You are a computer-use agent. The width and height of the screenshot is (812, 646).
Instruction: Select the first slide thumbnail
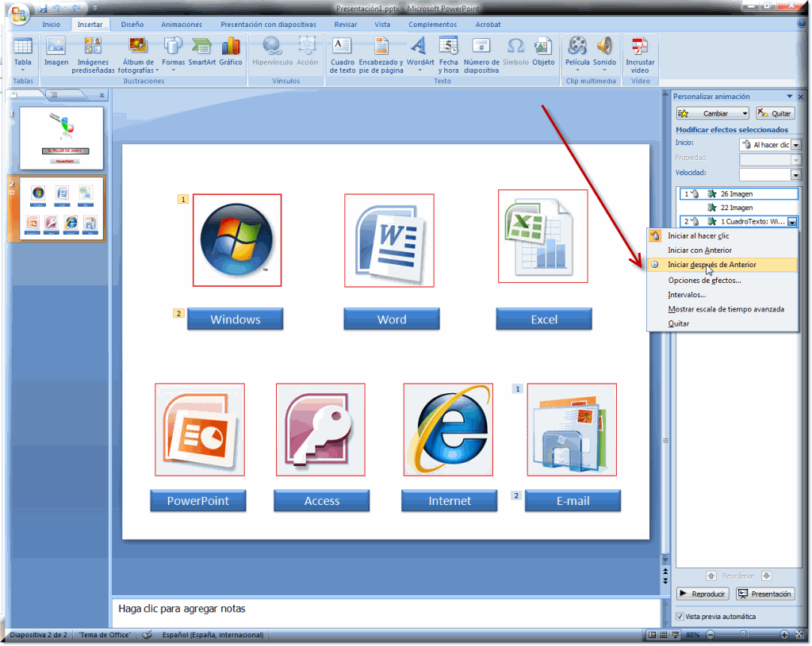[x=61, y=138]
